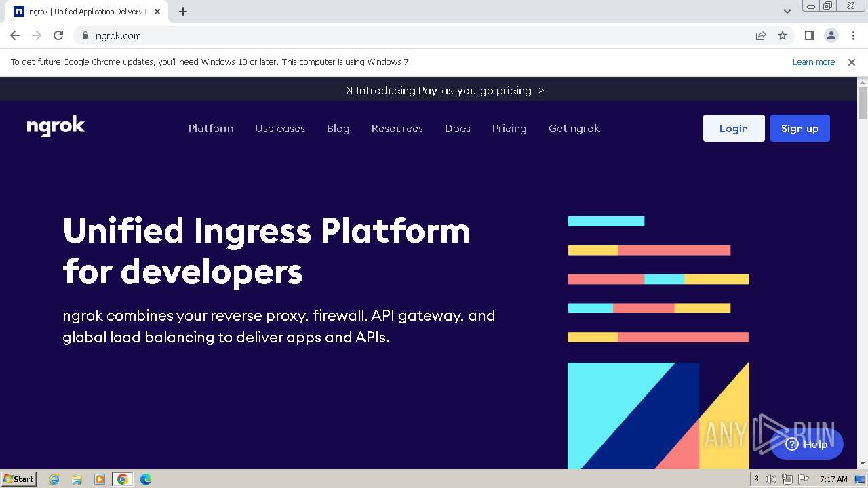Bookmark this page with star icon
868x488 pixels.
[x=783, y=35]
